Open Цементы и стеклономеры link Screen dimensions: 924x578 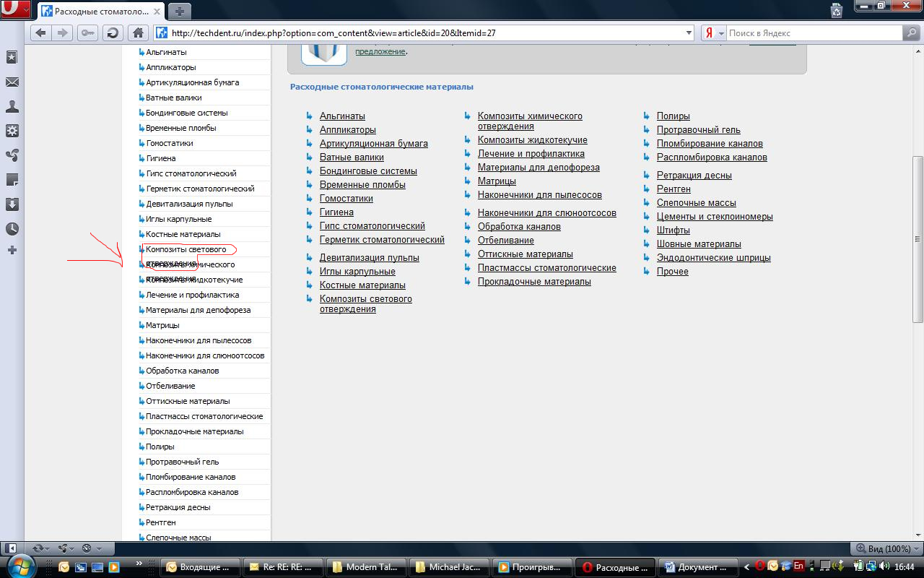(x=715, y=217)
